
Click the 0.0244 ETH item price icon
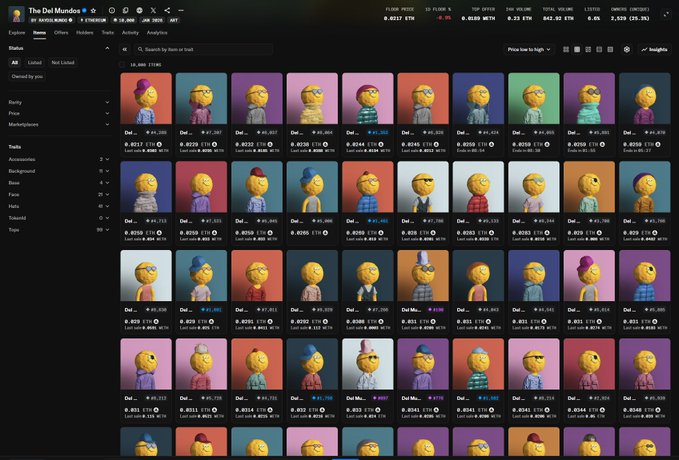(x=381, y=144)
